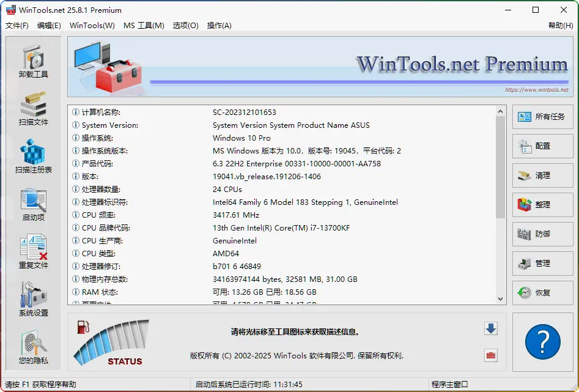Screen dimensions: 579x392
Task: Launch the 重复文件 duplicate files tool
Action: [x=33, y=251]
